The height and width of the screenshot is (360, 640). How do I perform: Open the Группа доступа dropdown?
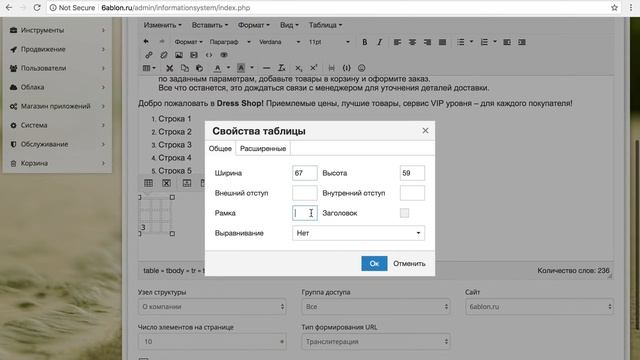pos(376,307)
